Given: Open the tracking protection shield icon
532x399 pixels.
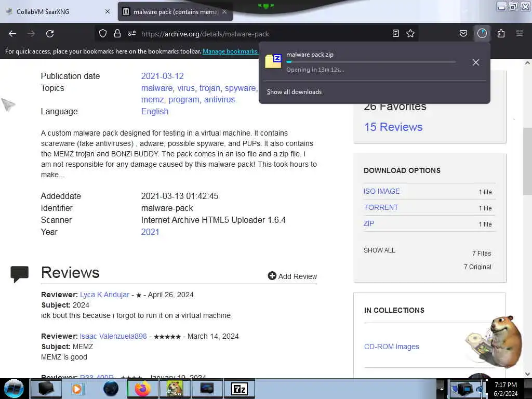Looking at the screenshot, I should pyautogui.click(x=103, y=33).
